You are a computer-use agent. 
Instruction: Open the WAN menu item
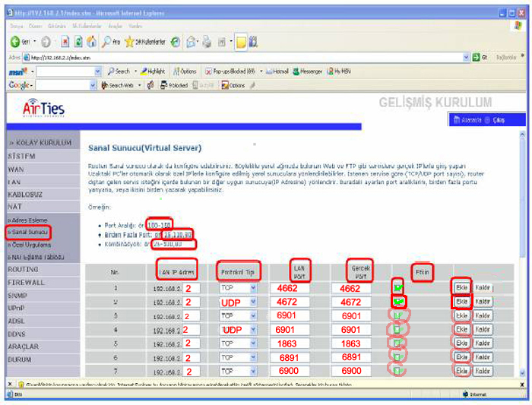click(x=16, y=169)
